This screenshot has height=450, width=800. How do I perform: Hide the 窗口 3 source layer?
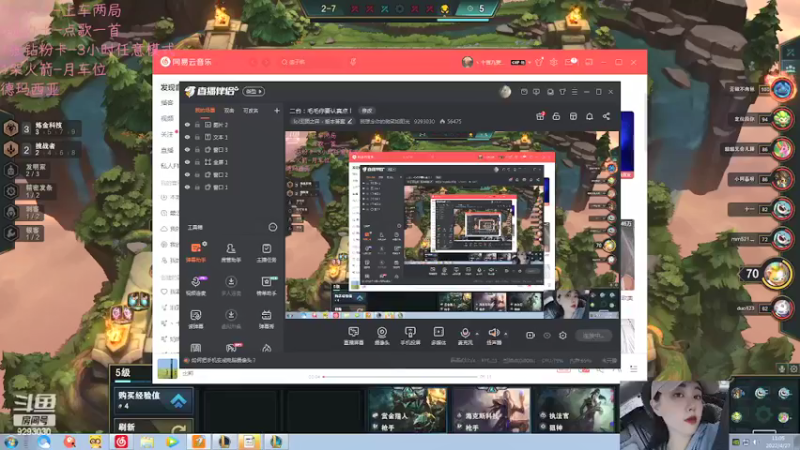click(187, 149)
